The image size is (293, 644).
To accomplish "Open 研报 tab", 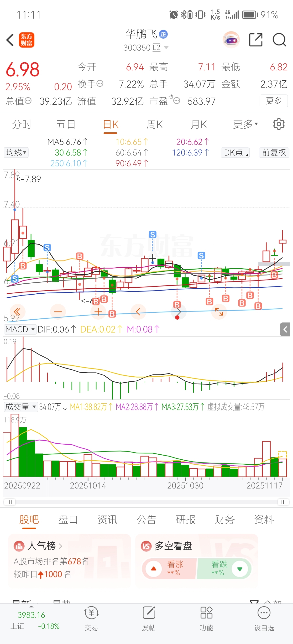I will tap(185, 519).
